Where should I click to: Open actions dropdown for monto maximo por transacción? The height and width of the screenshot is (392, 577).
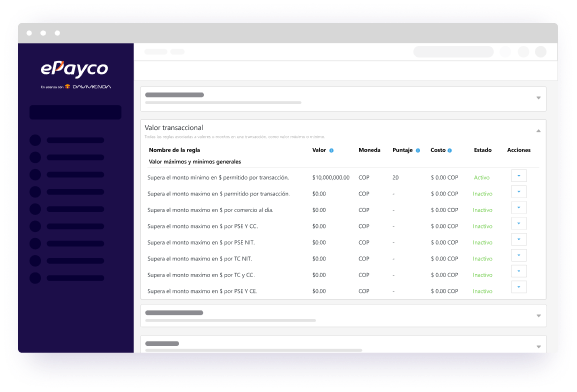point(519,192)
